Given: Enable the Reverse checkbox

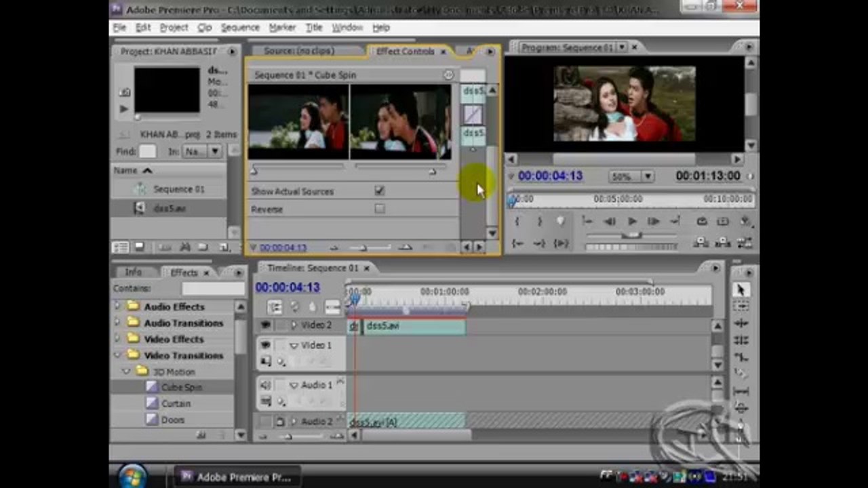Looking at the screenshot, I should [380, 209].
